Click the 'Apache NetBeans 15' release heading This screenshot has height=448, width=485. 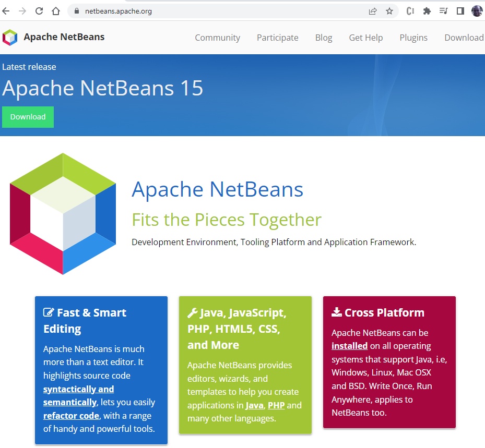[103, 88]
